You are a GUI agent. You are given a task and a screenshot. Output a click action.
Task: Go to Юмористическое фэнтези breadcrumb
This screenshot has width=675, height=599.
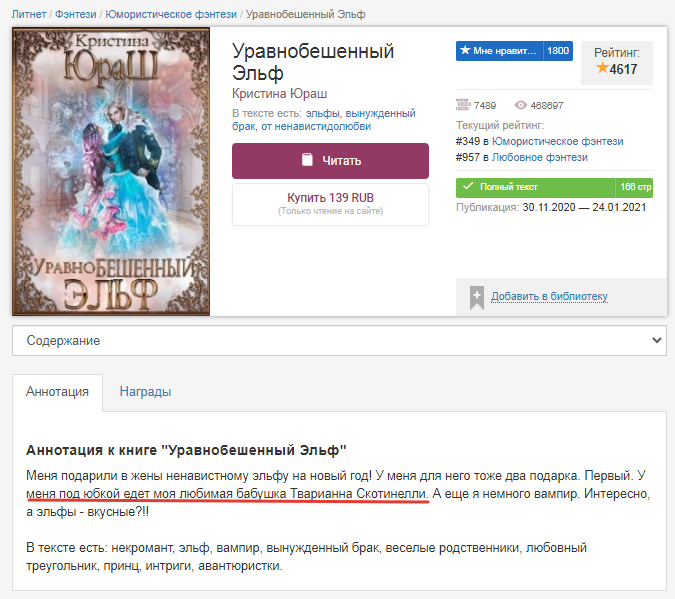(171, 14)
